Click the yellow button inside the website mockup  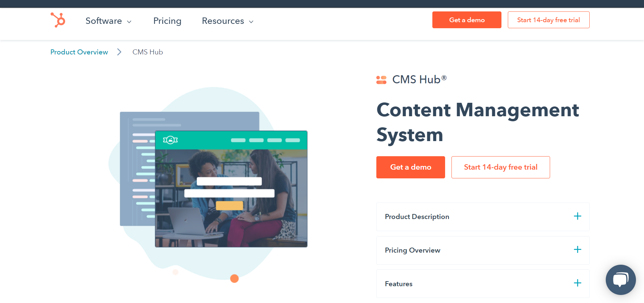pyautogui.click(x=230, y=206)
